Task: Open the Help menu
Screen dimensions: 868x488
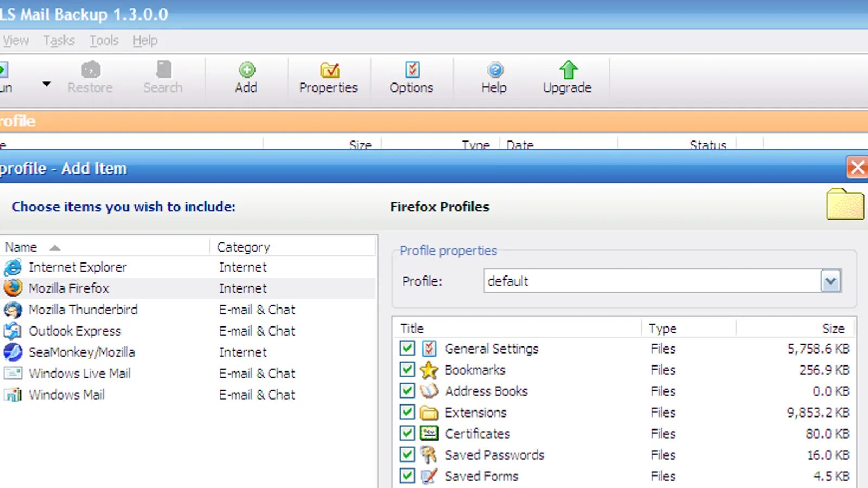Action: (x=145, y=41)
